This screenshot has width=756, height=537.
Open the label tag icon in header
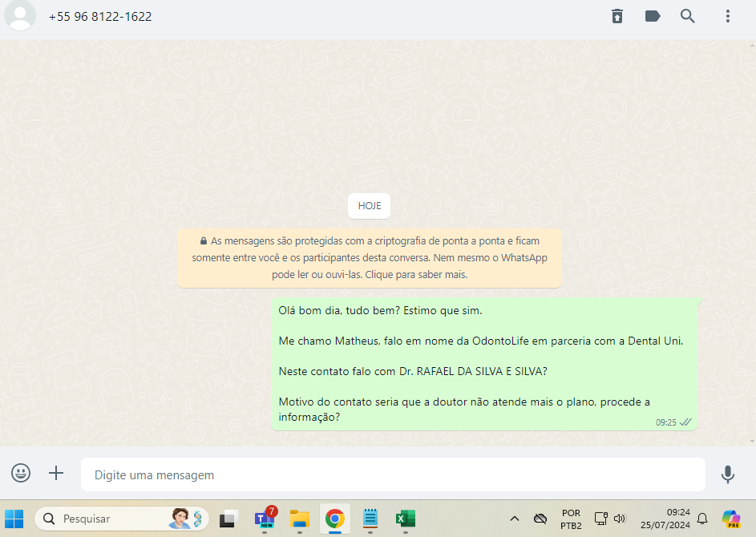[x=653, y=16]
